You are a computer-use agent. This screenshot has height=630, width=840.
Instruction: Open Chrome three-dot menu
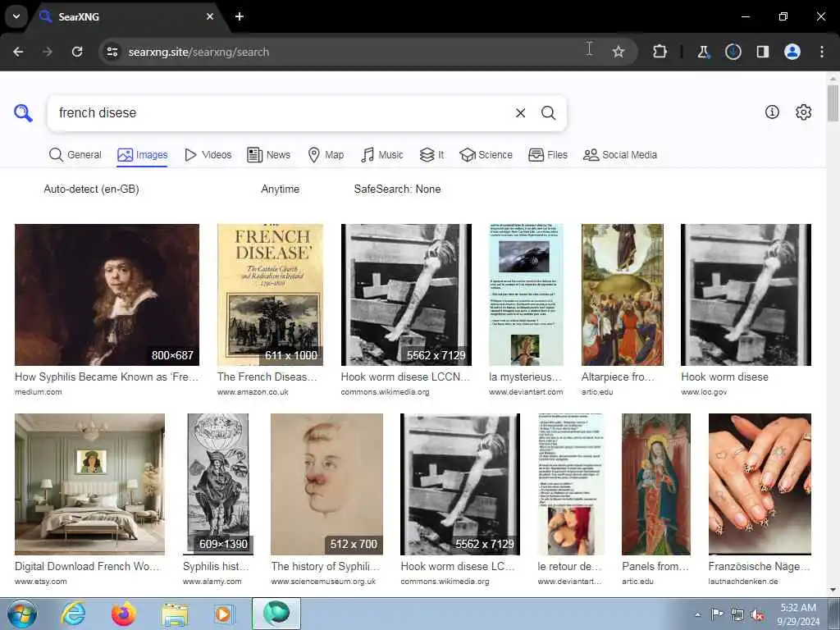822,52
